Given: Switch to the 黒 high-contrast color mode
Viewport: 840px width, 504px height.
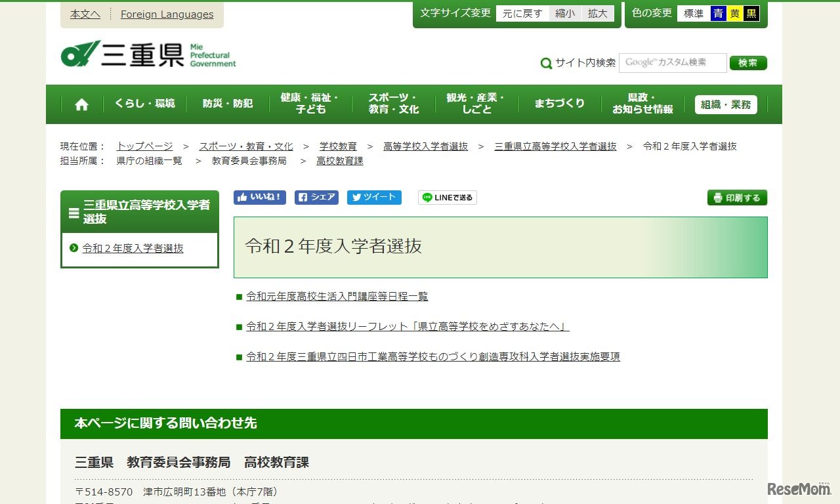Looking at the screenshot, I should tap(750, 12).
